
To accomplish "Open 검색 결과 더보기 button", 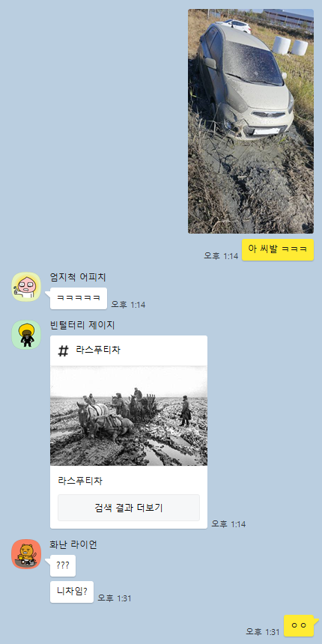I will click(x=129, y=508).
